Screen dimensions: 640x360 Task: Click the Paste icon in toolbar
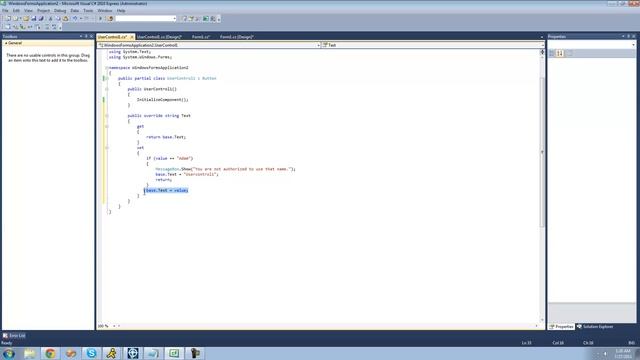[65, 19]
